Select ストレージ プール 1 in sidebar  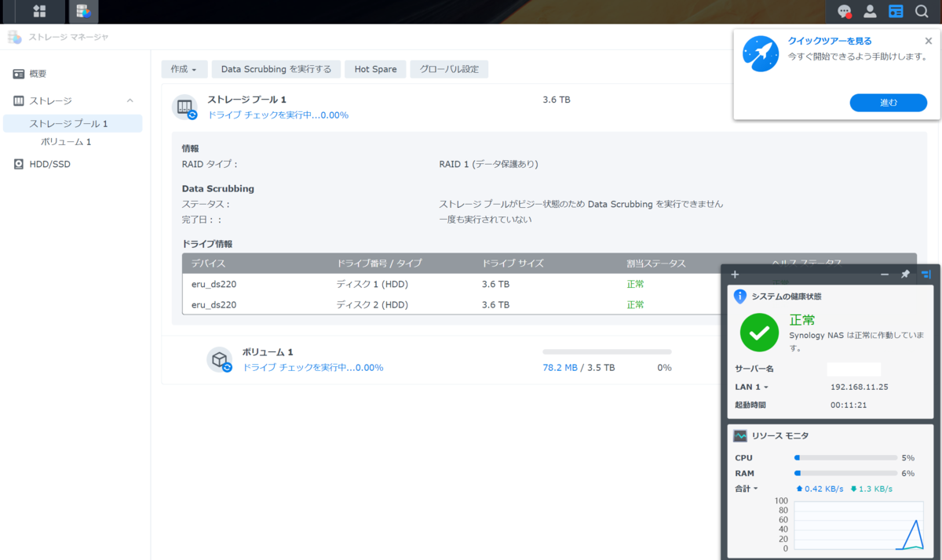[x=73, y=123]
